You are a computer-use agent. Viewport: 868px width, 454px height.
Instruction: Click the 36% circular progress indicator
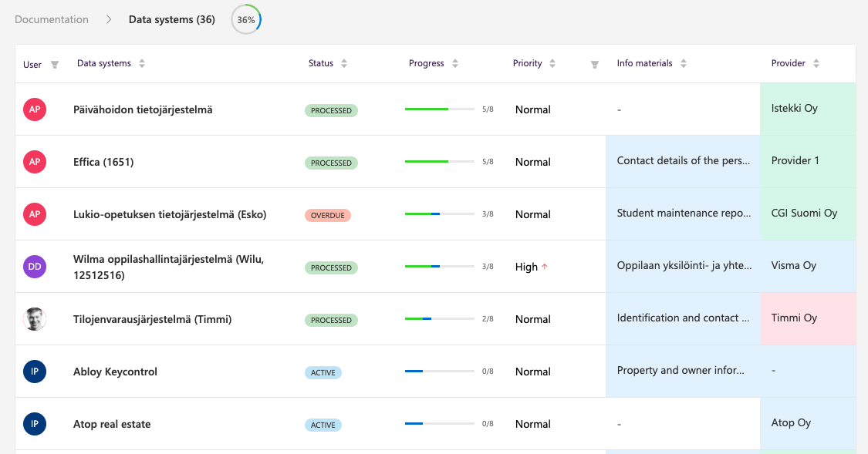pyautogui.click(x=246, y=20)
